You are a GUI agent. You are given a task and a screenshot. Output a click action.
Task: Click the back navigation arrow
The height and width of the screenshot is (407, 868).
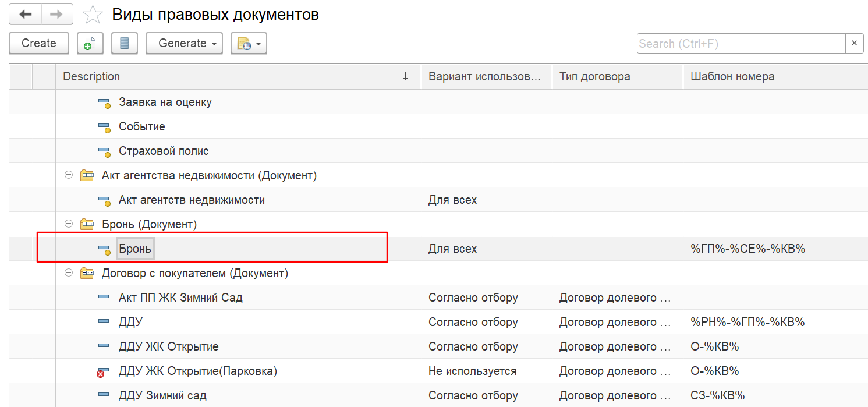click(x=25, y=15)
